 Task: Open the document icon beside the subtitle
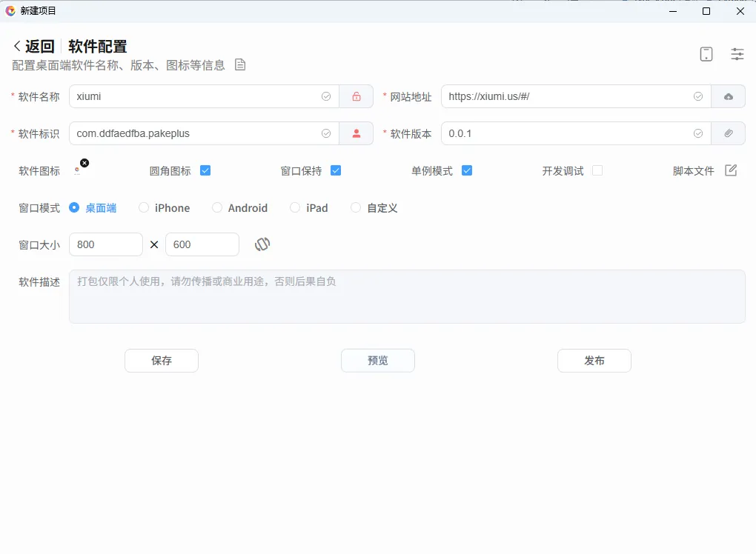coord(240,64)
